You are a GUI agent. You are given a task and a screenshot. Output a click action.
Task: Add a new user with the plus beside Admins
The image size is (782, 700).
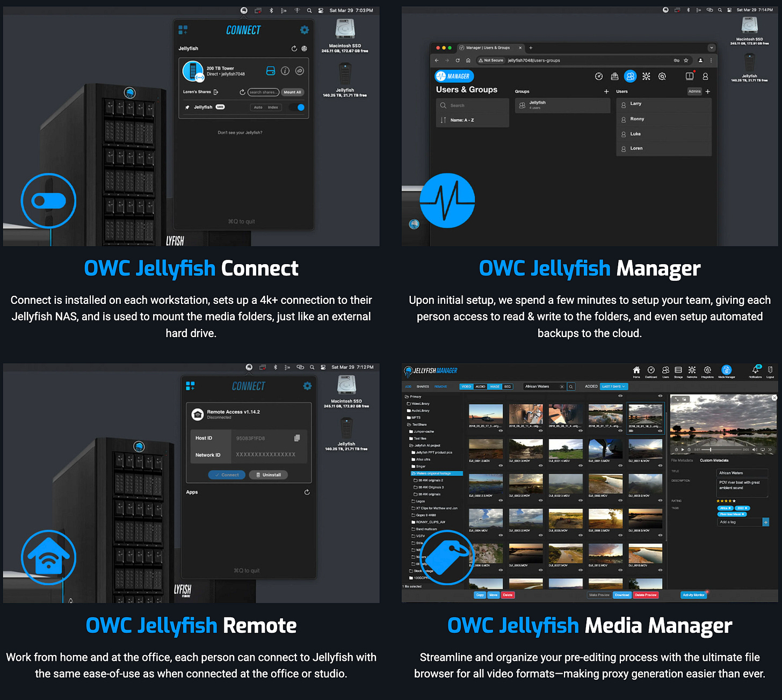tap(708, 92)
